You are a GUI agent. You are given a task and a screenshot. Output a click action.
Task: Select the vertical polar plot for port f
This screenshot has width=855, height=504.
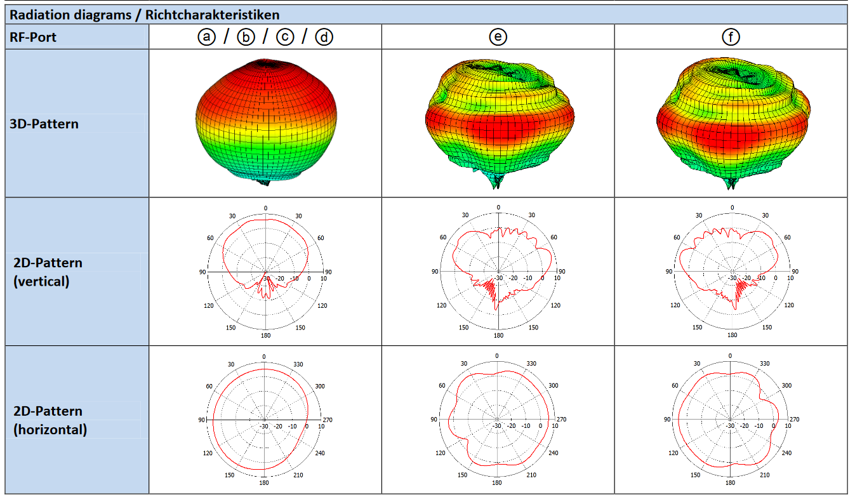pos(731,272)
